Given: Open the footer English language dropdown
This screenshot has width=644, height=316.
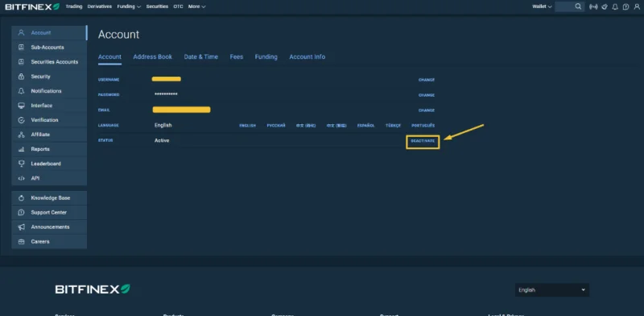Looking at the screenshot, I should tap(552, 290).
